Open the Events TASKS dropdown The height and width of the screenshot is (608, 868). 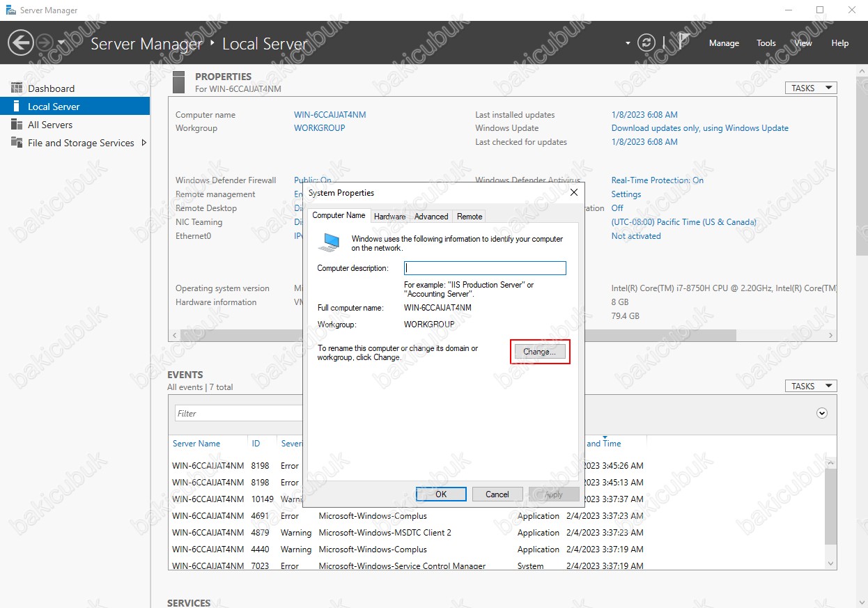click(811, 386)
